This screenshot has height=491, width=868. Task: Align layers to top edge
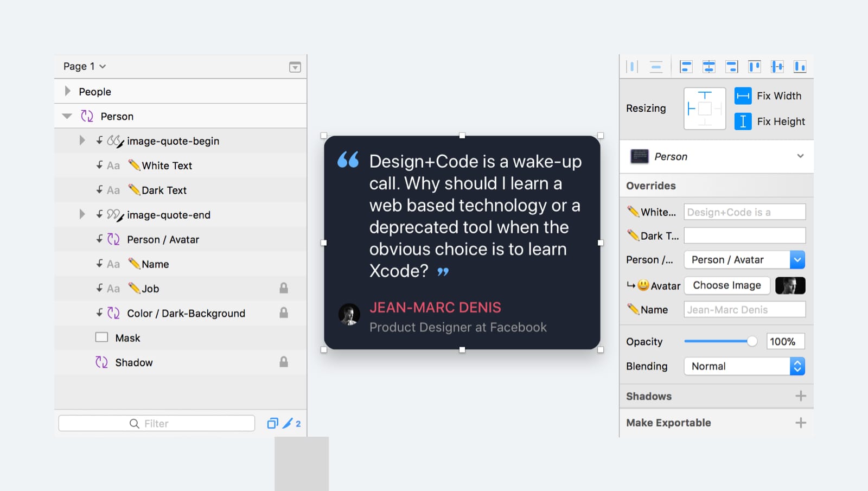pos(755,67)
